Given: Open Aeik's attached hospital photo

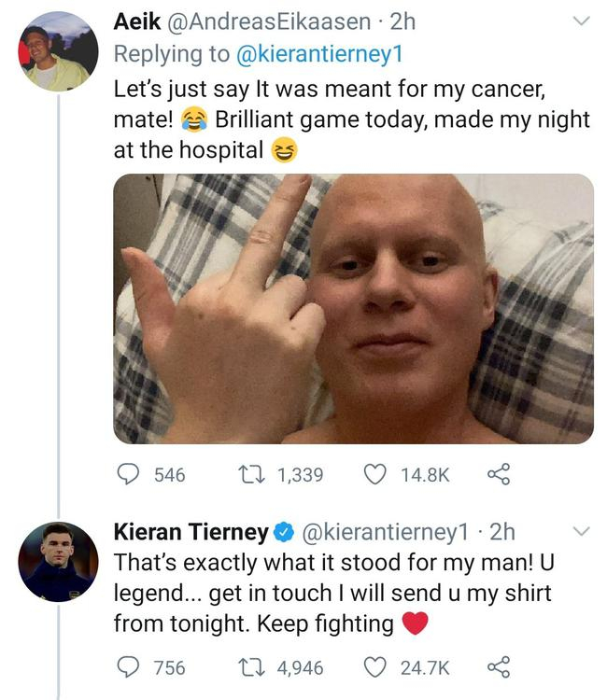Looking at the screenshot, I should [353, 308].
